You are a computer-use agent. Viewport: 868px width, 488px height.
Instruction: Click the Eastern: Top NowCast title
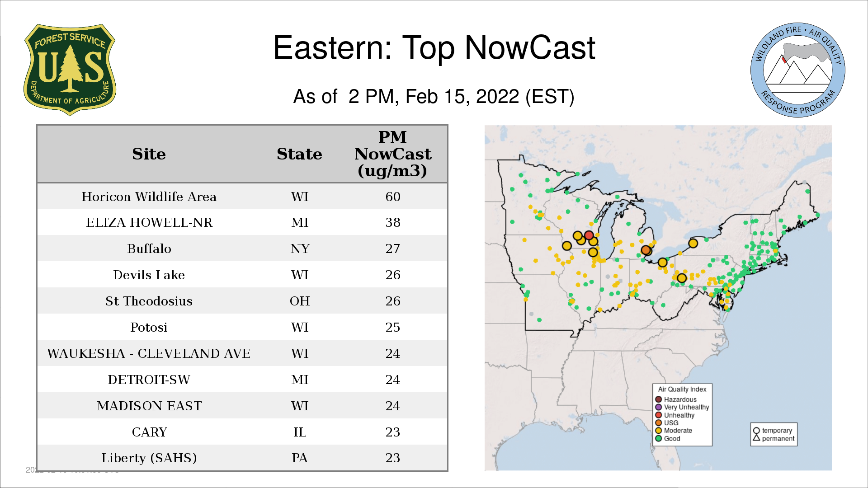point(434,48)
